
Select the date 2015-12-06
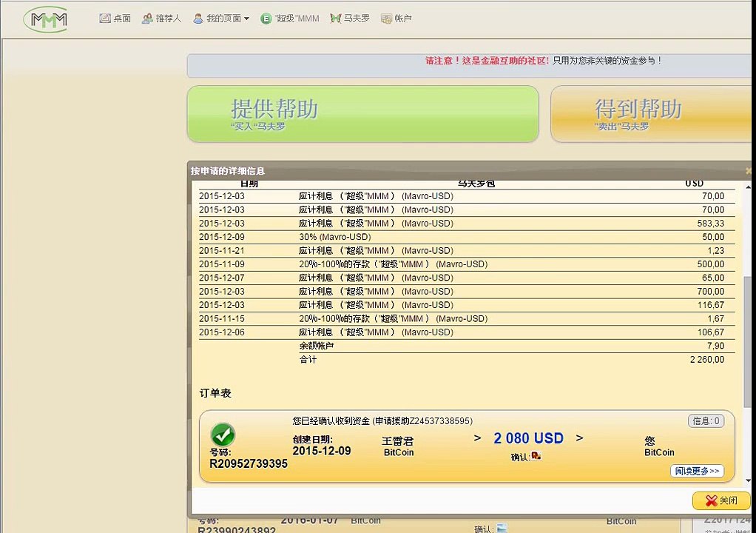(222, 332)
